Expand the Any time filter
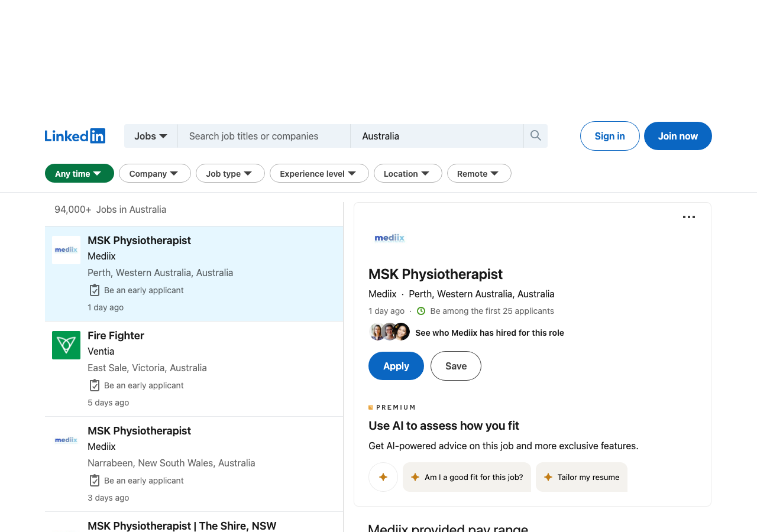757x532 pixels. [x=79, y=173]
